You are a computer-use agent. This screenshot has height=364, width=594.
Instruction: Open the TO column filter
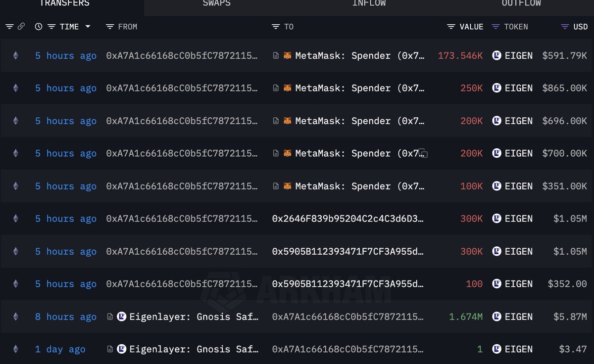click(x=276, y=27)
